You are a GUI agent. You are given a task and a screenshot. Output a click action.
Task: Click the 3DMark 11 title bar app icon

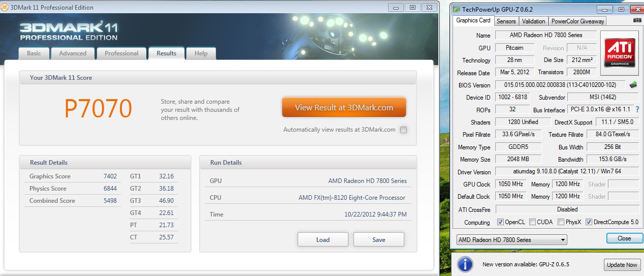click(x=4, y=8)
